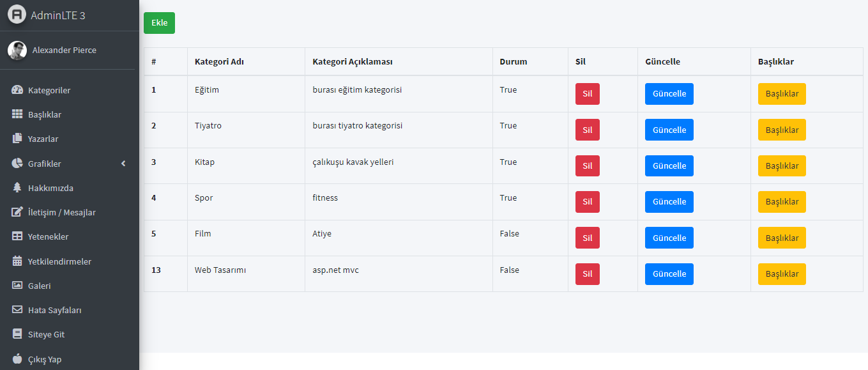Open Başlıklar for the Film row

[x=782, y=238]
